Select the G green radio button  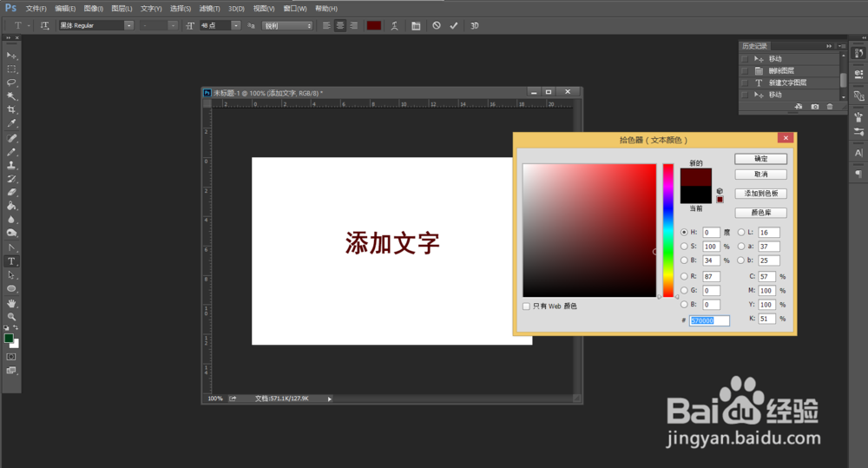point(684,290)
